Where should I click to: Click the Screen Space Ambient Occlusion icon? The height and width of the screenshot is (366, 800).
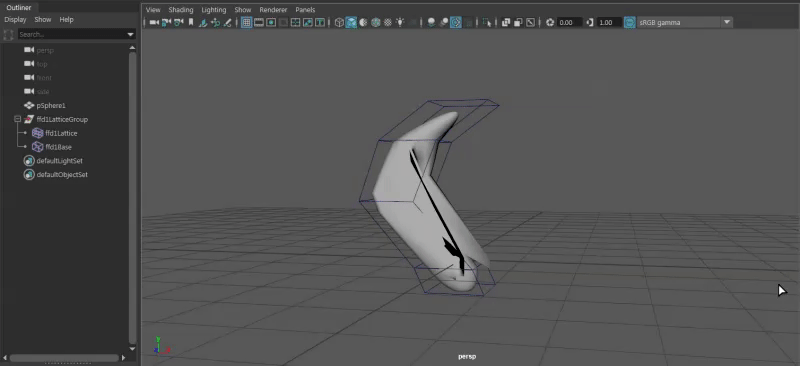point(431,22)
